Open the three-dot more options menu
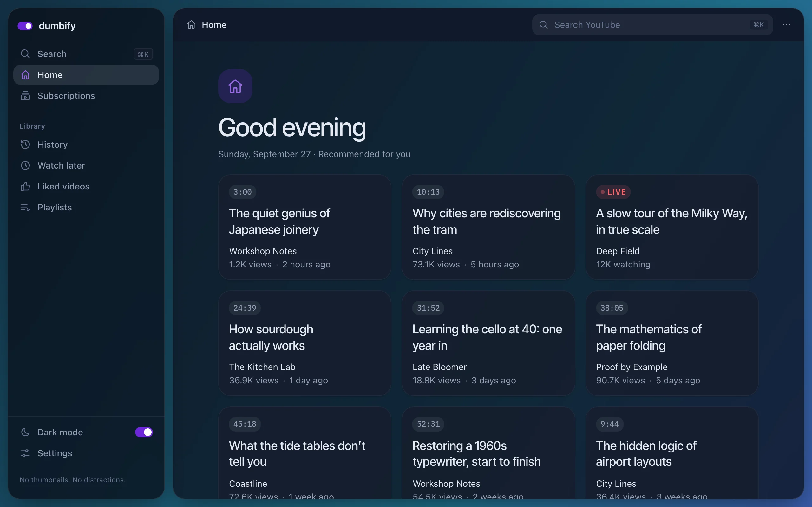Image resolution: width=812 pixels, height=507 pixels. click(x=787, y=25)
